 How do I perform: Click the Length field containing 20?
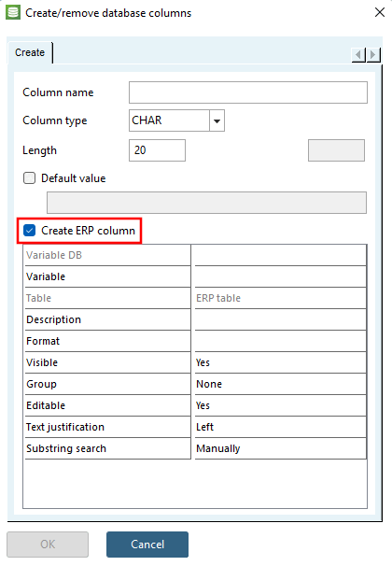point(157,150)
